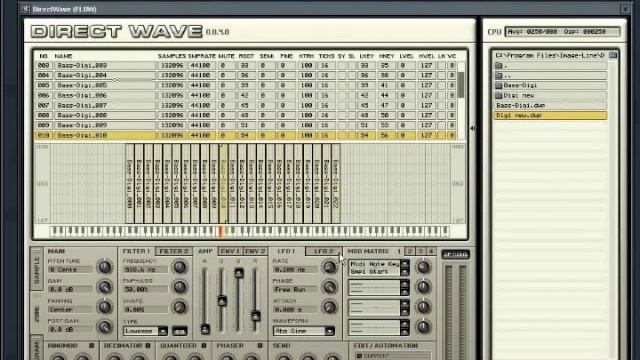Screen dimensions: 640x360
Task: Click the Amp Attack slider handle
Action: (x=205, y=329)
